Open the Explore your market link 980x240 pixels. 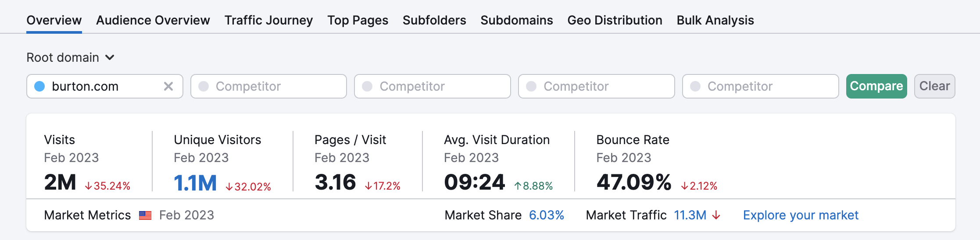pos(801,215)
